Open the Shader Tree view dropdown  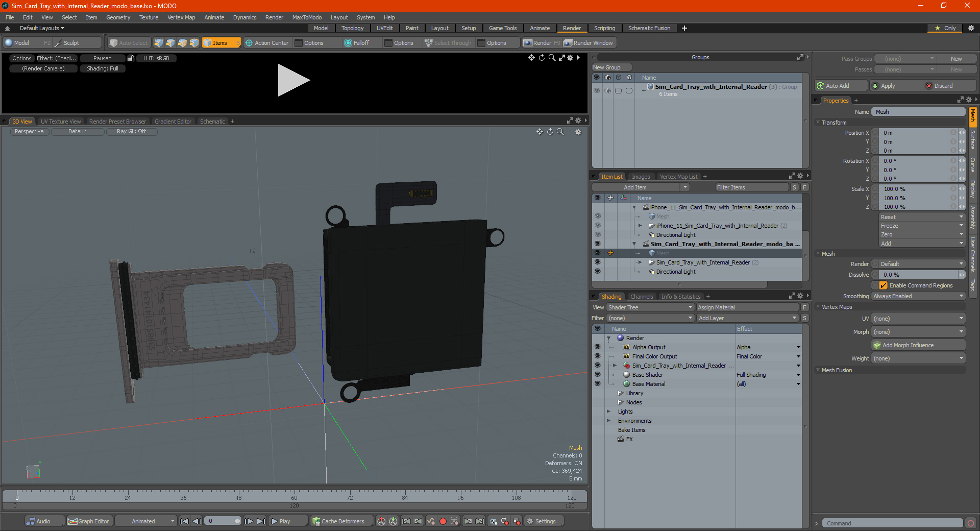[x=650, y=307]
